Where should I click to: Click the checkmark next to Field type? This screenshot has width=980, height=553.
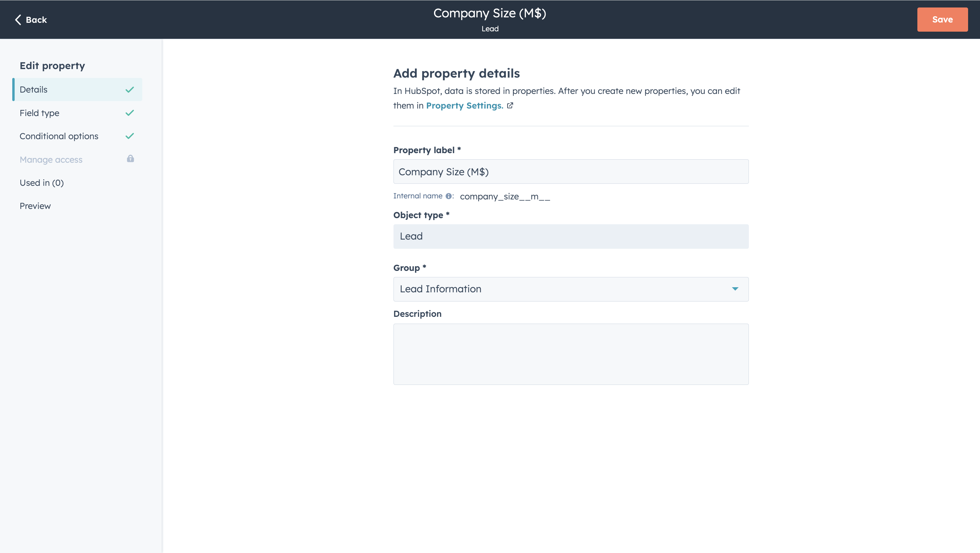coord(130,113)
